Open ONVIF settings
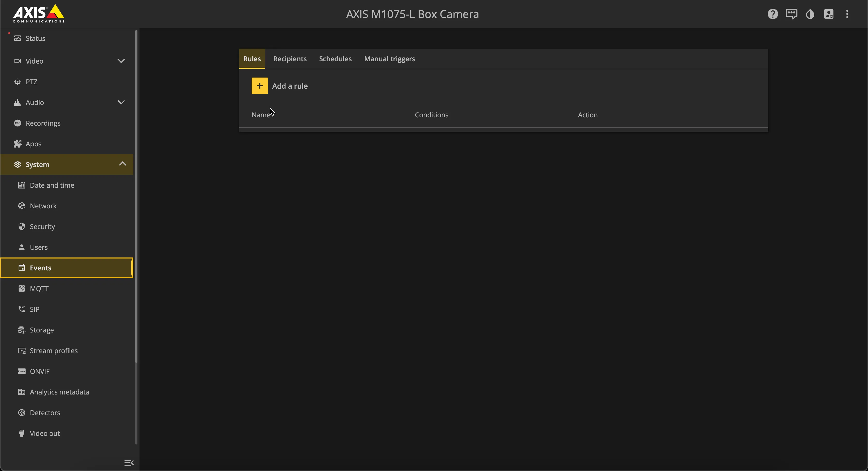 click(x=67, y=371)
